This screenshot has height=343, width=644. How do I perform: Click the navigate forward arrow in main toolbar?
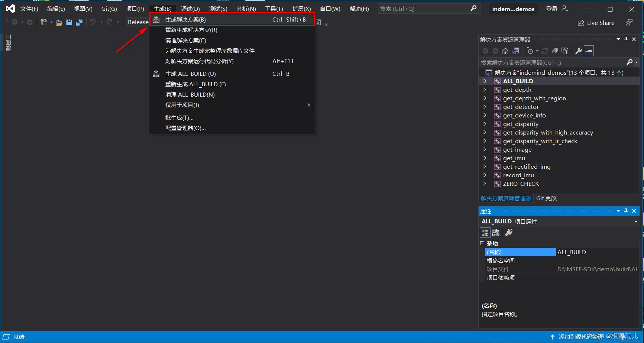coord(30,22)
